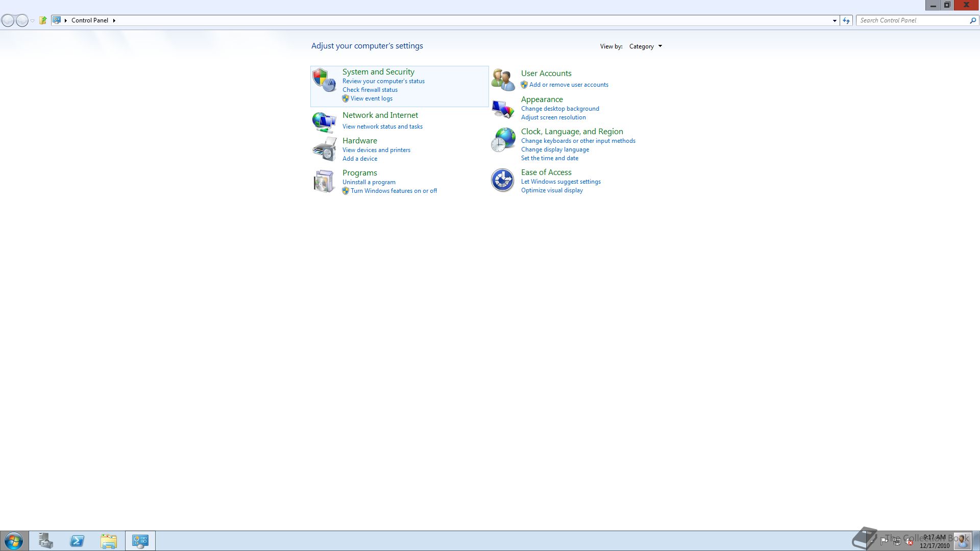Viewport: 980px width, 551px height.
Task: Open Windows Explorer from the taskbar
Action: (x=109, y=541)
